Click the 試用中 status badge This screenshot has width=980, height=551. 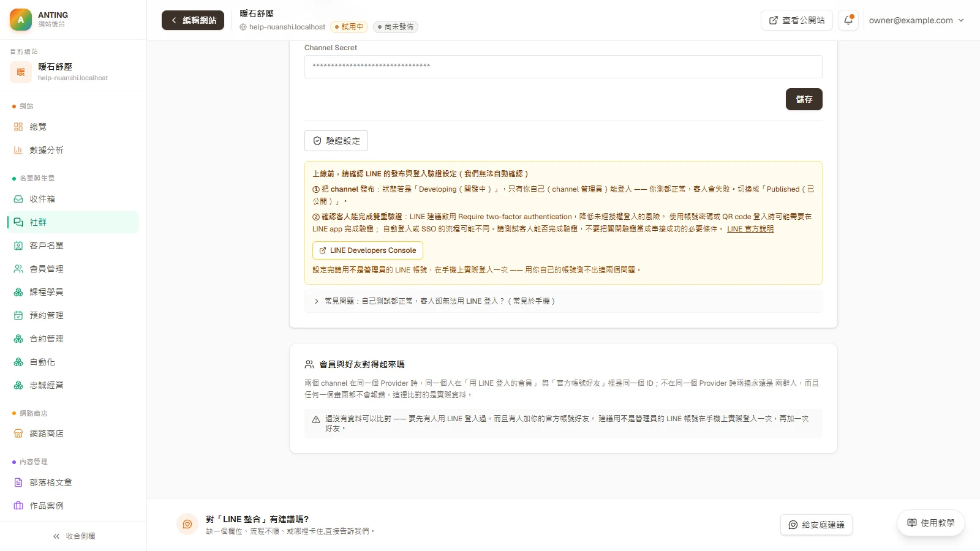[349, 27]
